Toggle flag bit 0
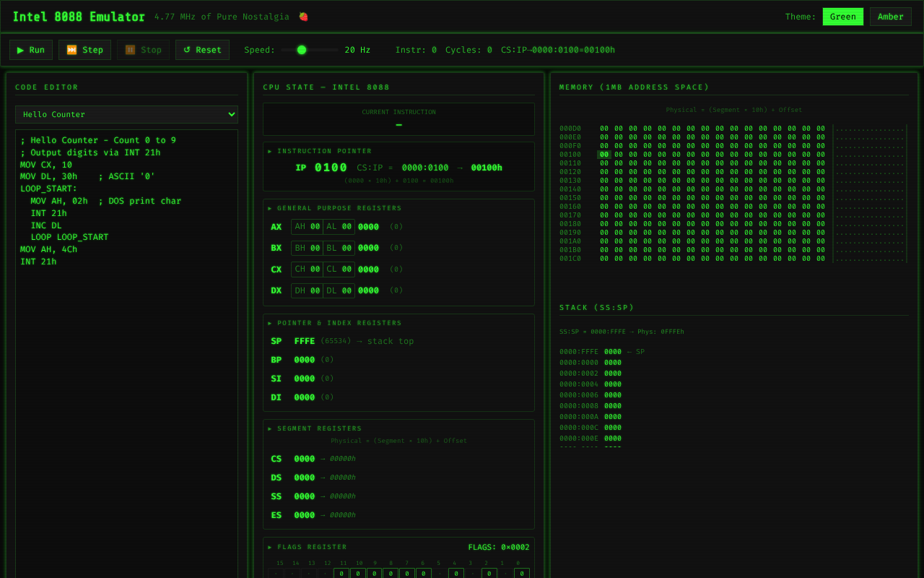 coord(522,574)
